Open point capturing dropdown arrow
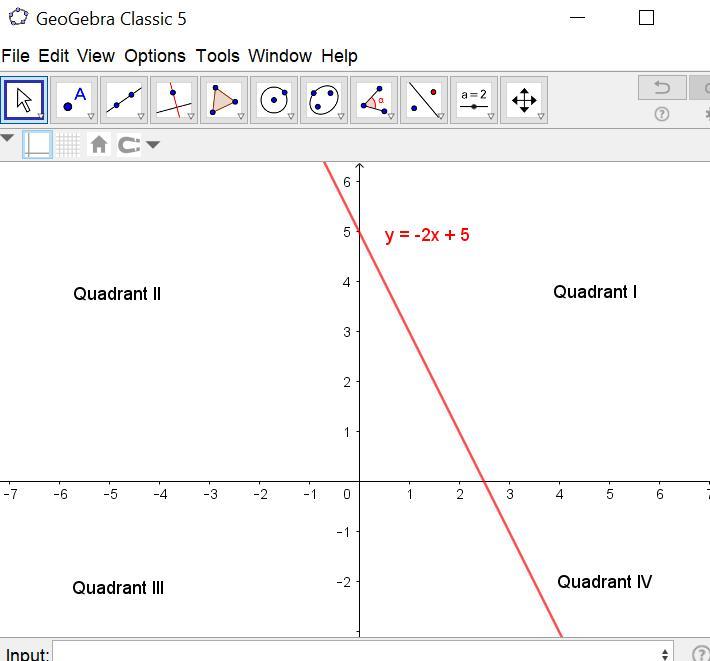Image resolution: width=710 pixels, height=661 pixels. coord(153,145)
